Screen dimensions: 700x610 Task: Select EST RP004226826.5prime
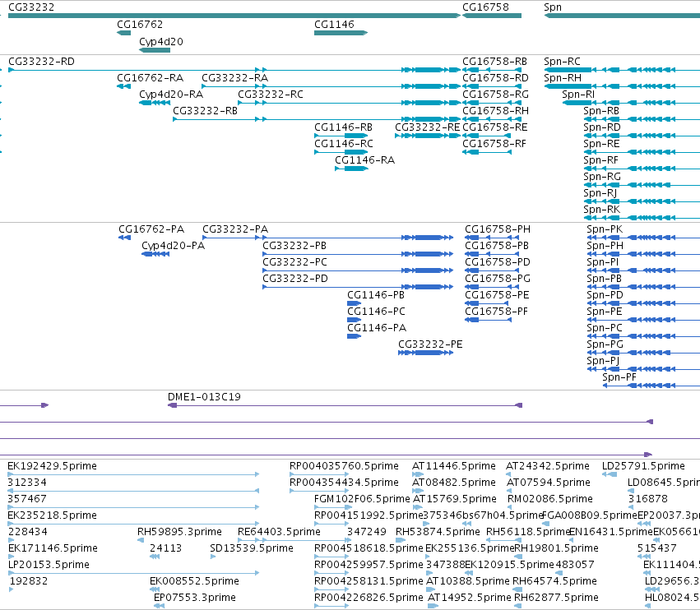tap(369, 598)
